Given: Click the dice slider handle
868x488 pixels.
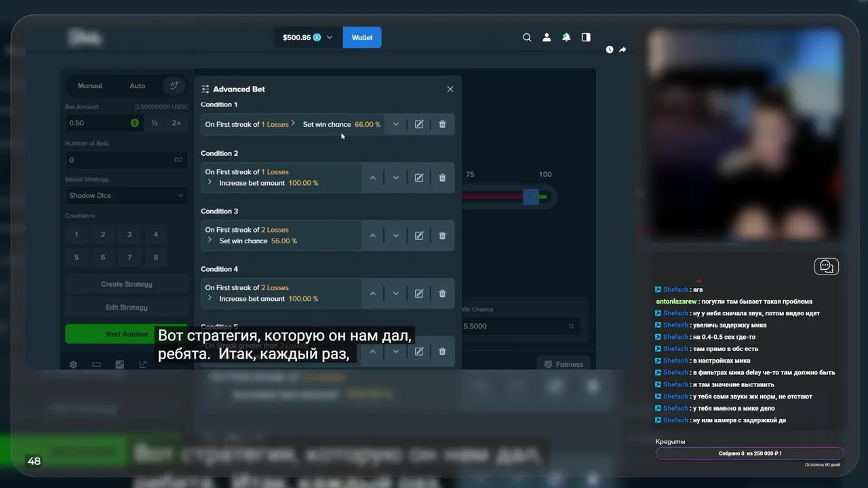Looking at the screenshot, I should tap(531, 197).
